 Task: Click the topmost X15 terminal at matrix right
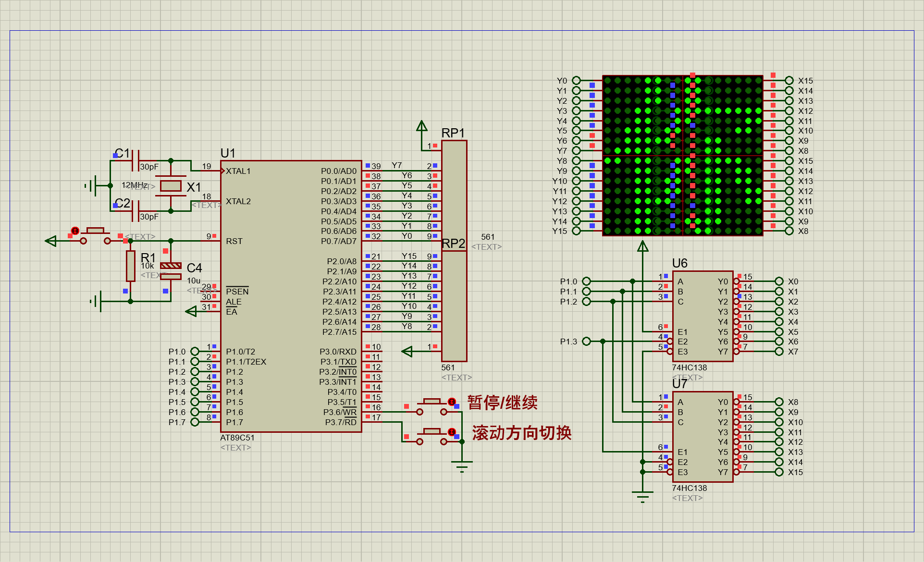789,81
